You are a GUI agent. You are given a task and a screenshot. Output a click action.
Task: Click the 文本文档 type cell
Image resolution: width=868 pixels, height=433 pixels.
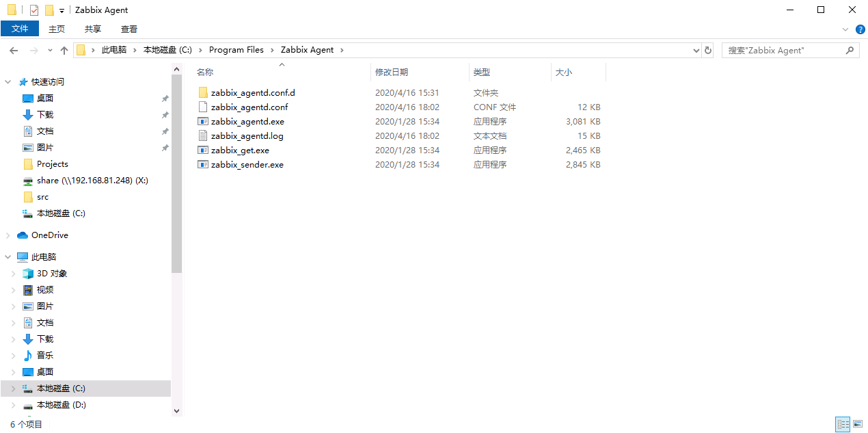pos(490,135)
